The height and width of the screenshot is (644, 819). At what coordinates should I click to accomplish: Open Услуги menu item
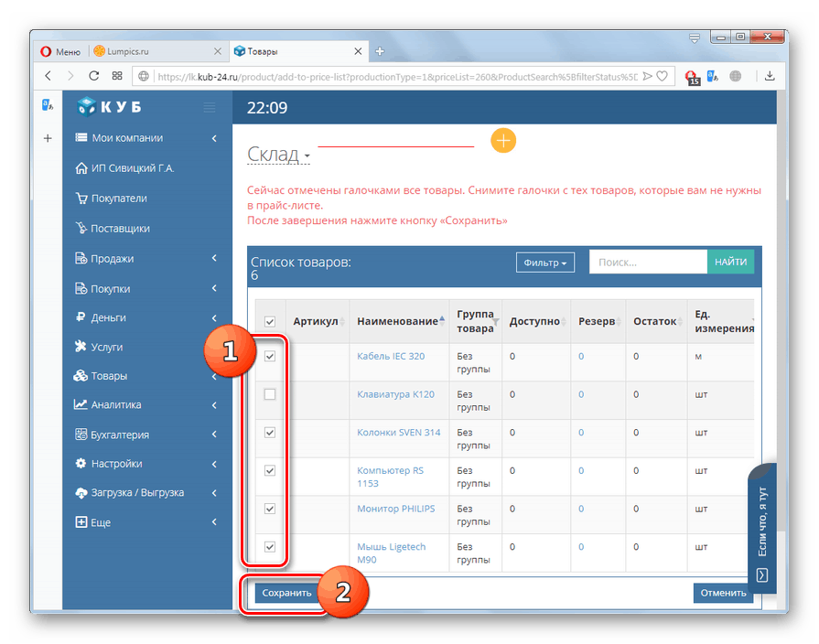(99, 347)
